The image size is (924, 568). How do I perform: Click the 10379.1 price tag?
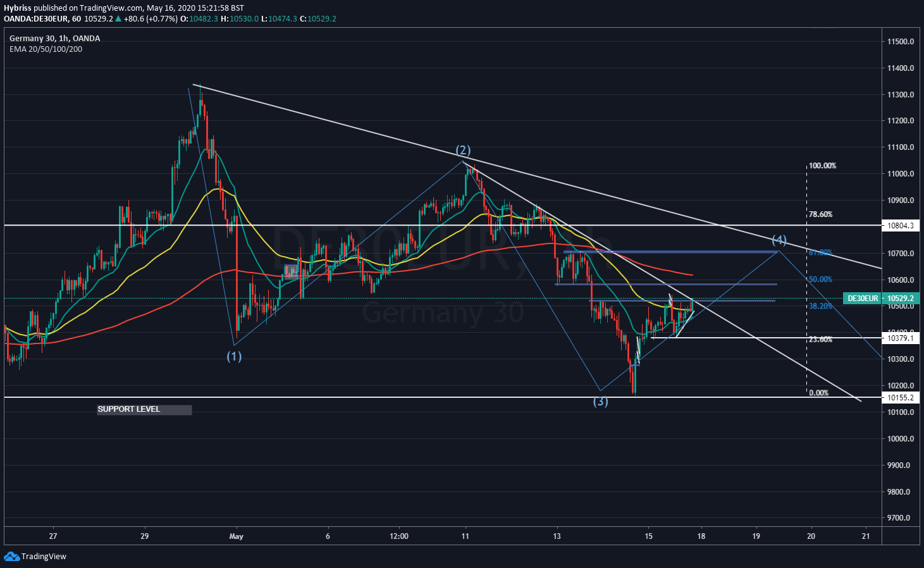[x=901, y=338]
